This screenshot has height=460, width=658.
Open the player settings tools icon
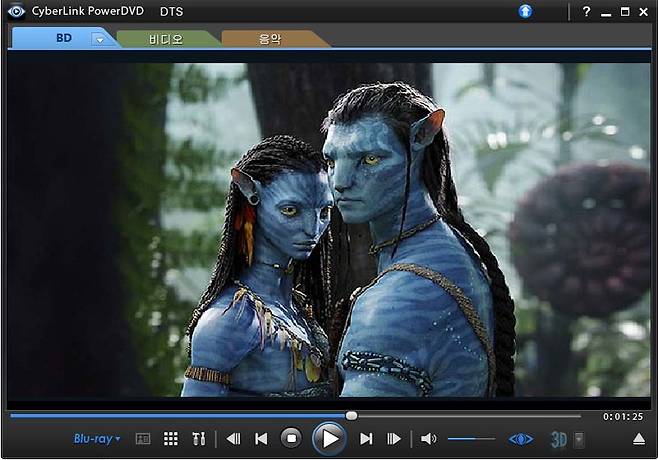point(198,438)
